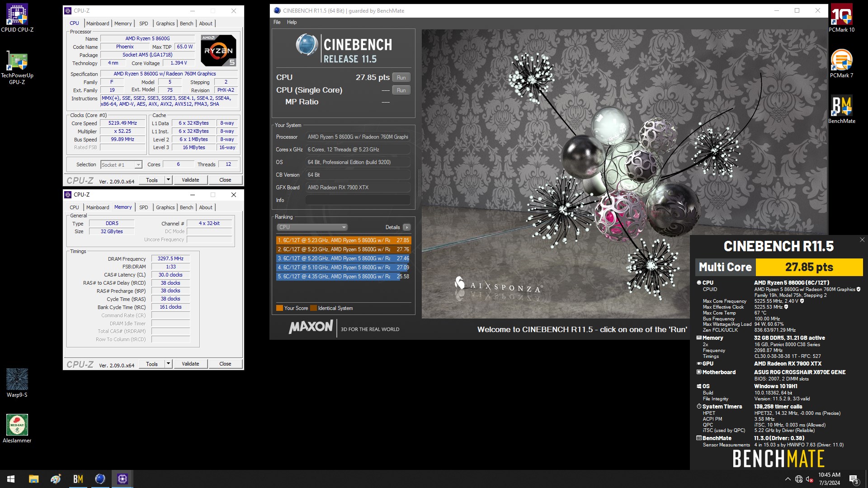
Task: Click the MAXON logo in Cinebench
Action: coord(311,327)
